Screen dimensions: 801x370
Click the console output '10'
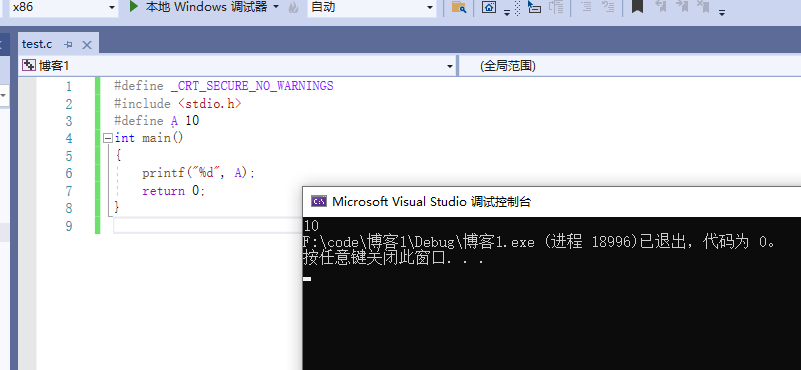pos(311,226)
